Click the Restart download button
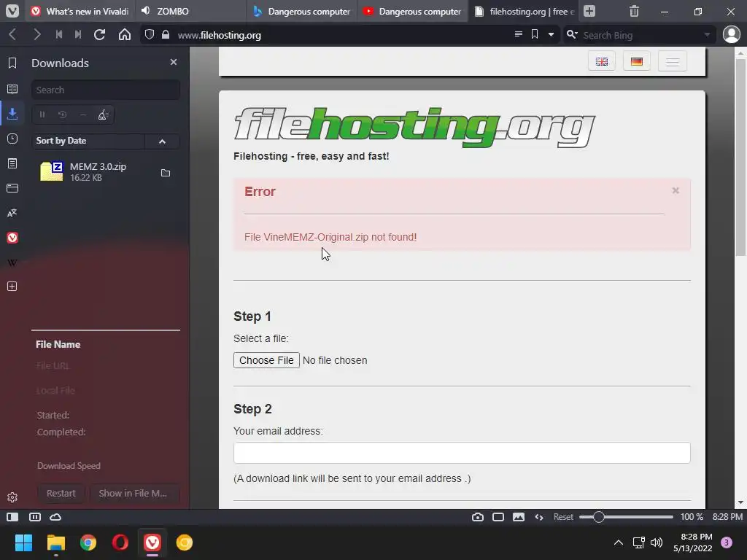This screenshot has height=560, width=747. pyautogui.click(x=61, y=494)
